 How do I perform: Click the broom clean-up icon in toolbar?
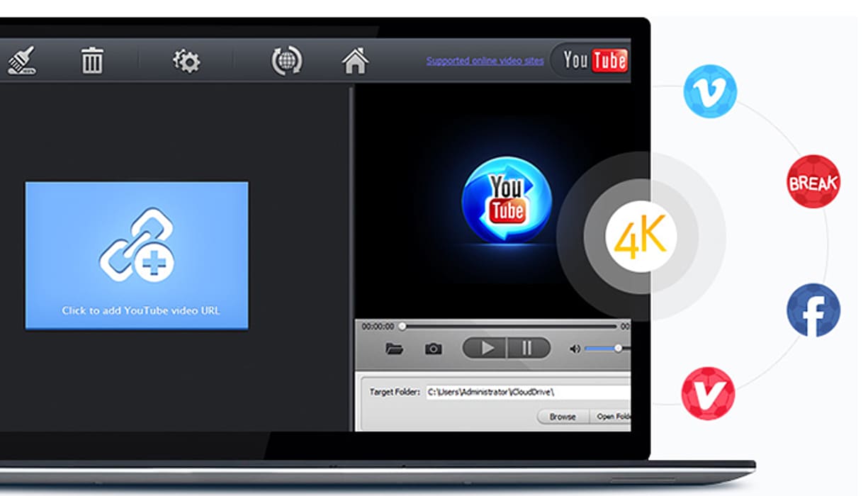click(21, 61)
